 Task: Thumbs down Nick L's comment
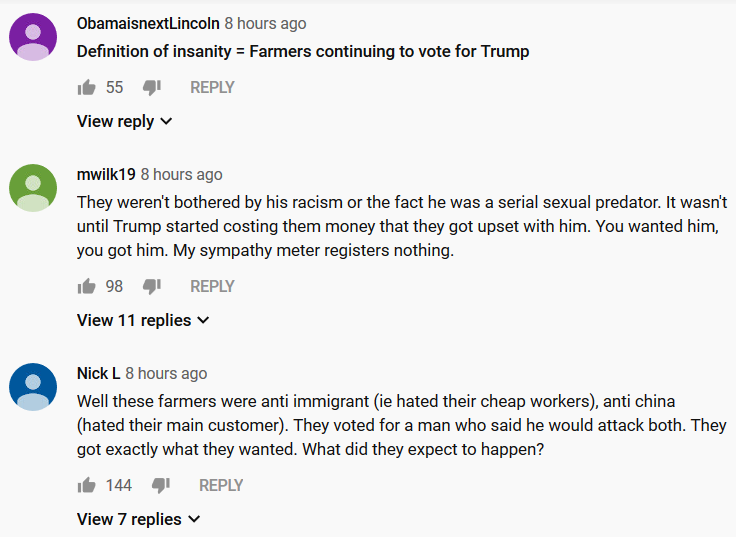tap(160, 486)
